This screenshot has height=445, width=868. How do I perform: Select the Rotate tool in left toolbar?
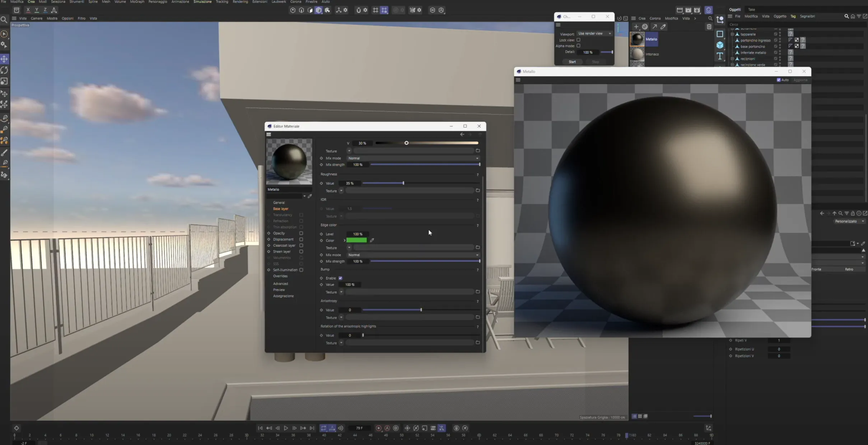tap(4, 70)
